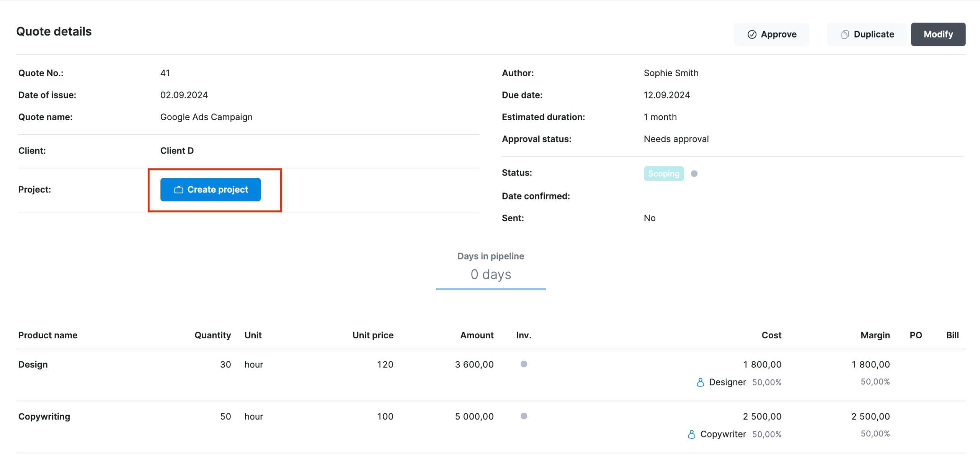Select the Copywriting product row name
Screen dimensions: 980x457
coord(44,416)
